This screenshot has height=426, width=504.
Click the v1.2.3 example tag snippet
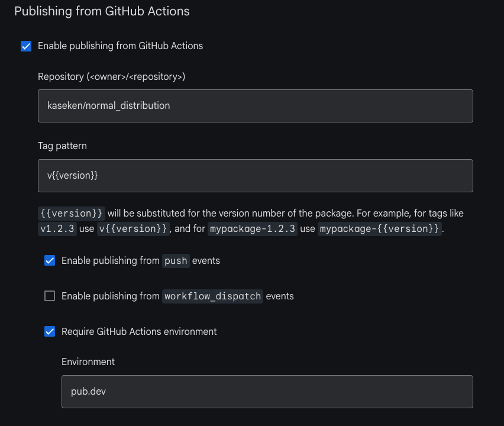57,228
